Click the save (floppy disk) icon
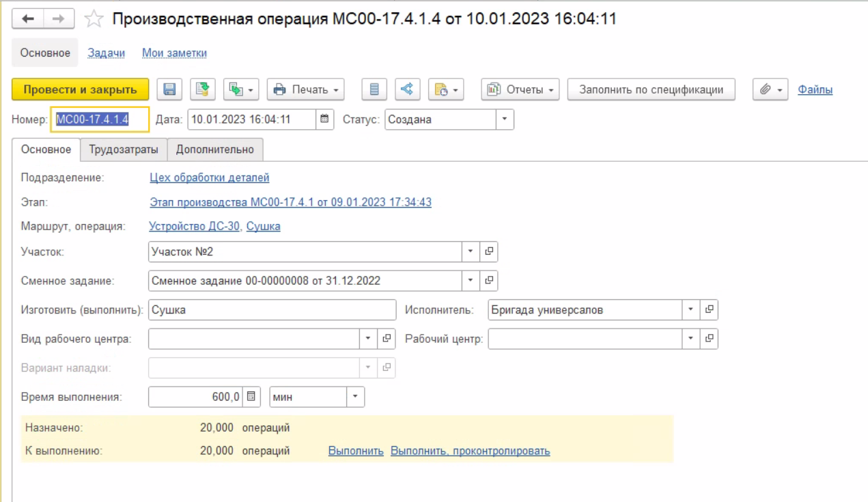Screen dimensions: 868x502 pyautogui.click(x=169, y=89)
